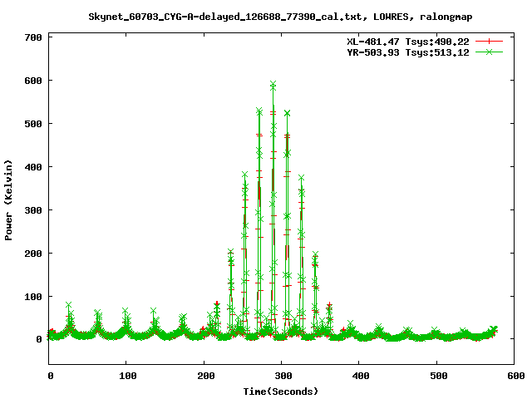Click the 0 x-axis tick label
Screen dimensions: 532x399
pos(51,376)
